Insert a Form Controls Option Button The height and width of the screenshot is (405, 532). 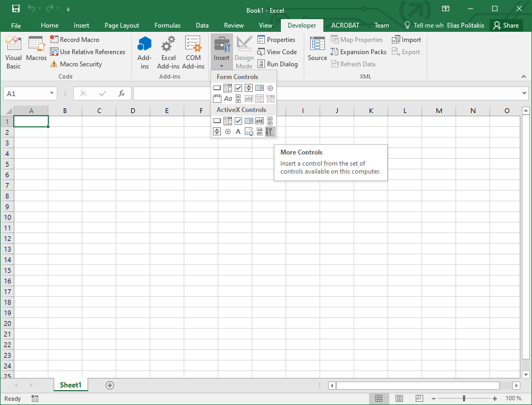pos(270,88)
